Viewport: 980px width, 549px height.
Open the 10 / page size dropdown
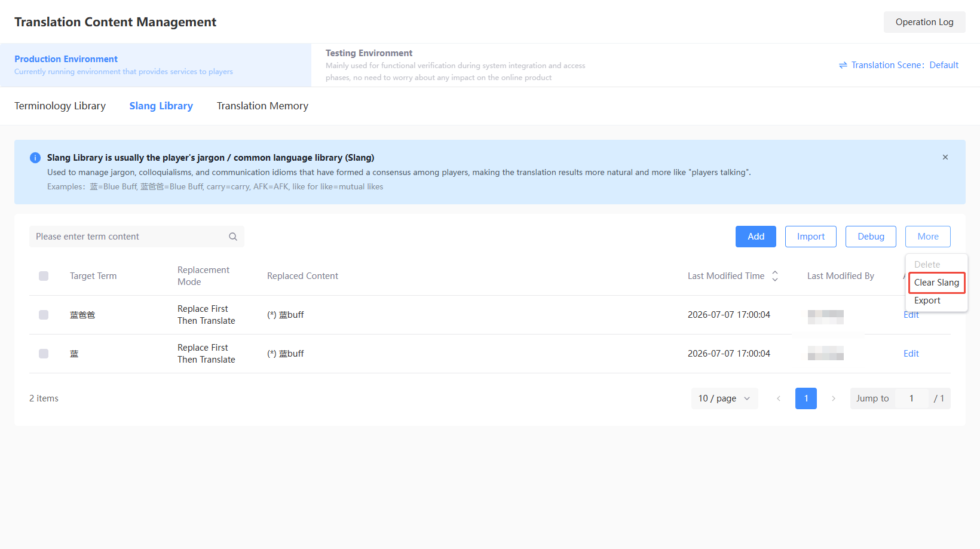[x=724, y=398]
